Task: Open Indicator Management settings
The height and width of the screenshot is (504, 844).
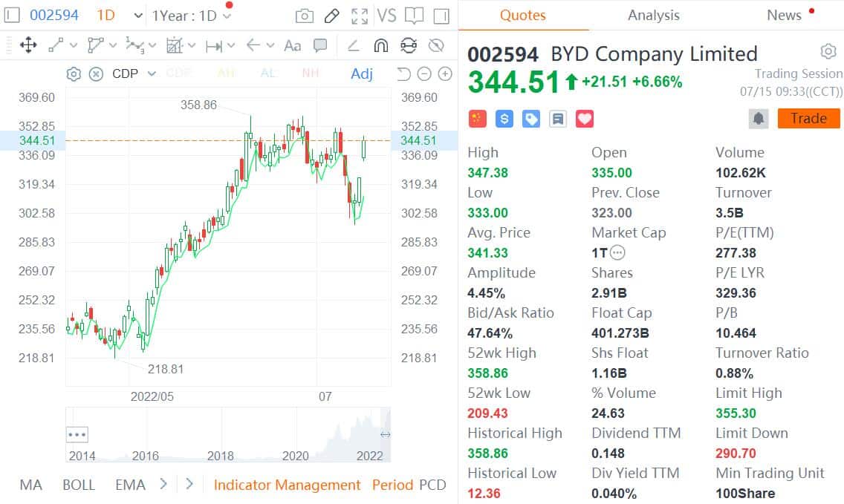Action: (x=287, y=484)
